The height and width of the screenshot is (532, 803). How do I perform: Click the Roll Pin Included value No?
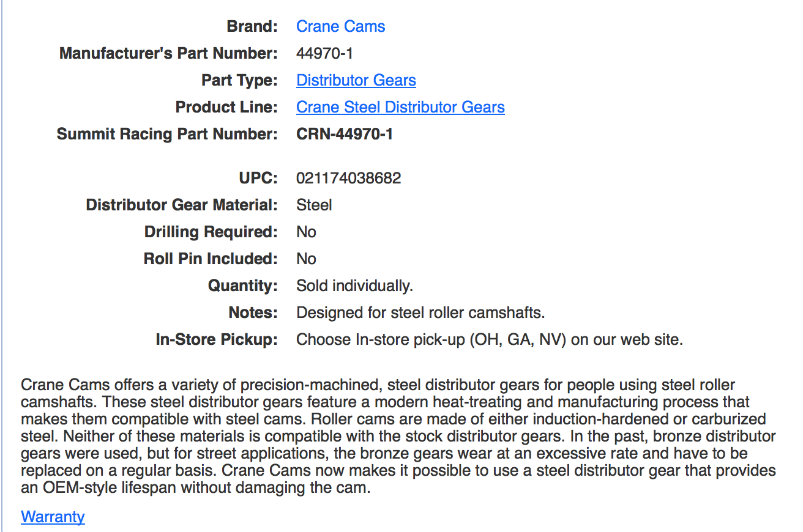[x=306, y=259]
